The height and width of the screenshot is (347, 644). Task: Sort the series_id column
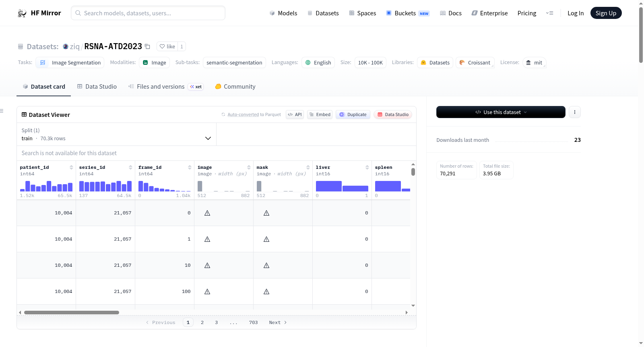tap(130, 167)
